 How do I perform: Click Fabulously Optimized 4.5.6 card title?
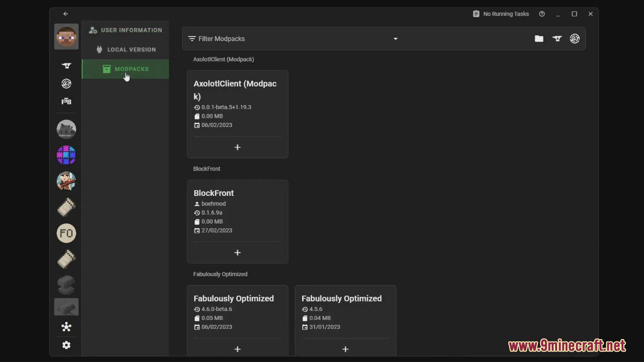click(x=342, y=299)
